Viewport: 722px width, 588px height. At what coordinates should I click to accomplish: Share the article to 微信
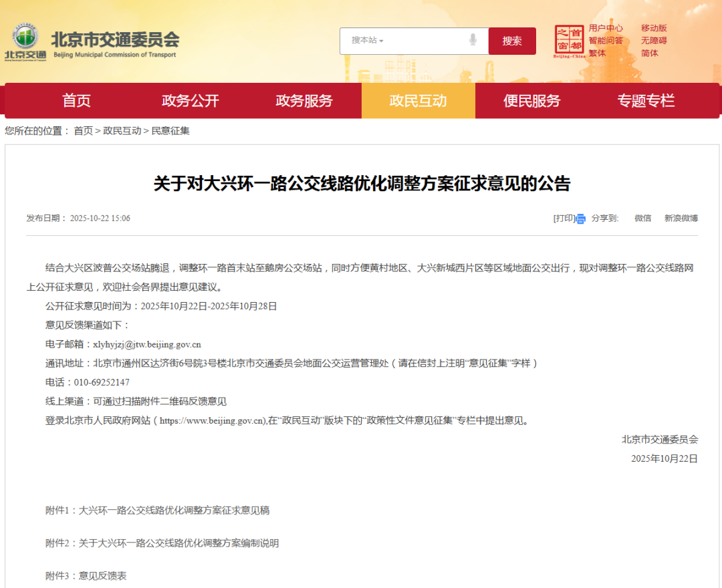(642, 218)
